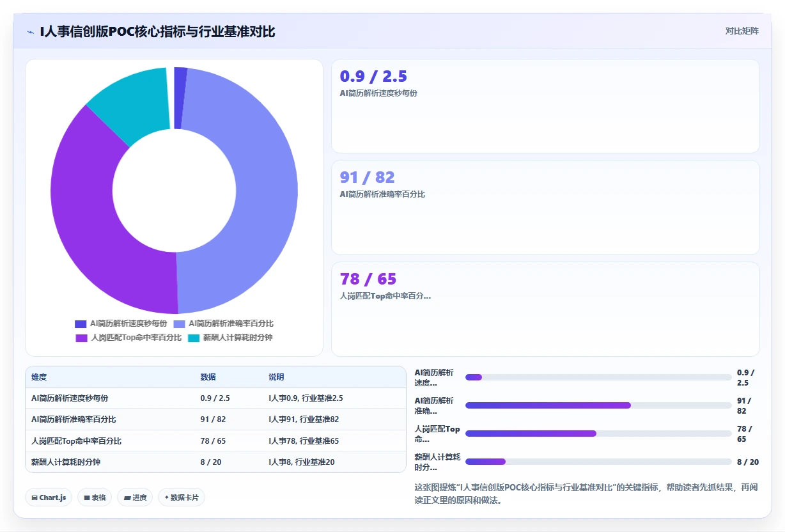Click the 说明 column header
This screenshot has width=785, height=532.
point(276,377)
